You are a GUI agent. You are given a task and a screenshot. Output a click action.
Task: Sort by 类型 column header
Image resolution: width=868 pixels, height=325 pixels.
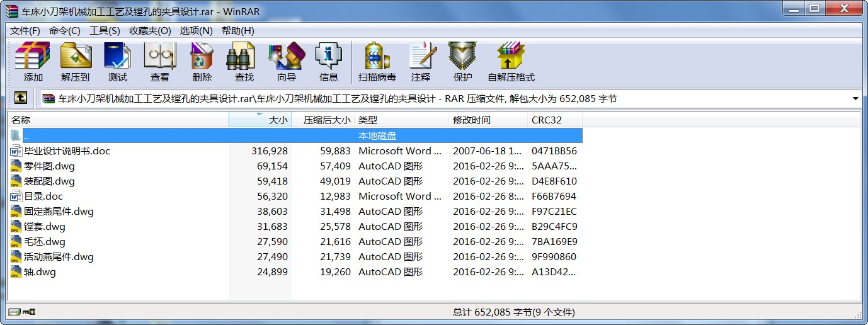click(x=402, y=120)
